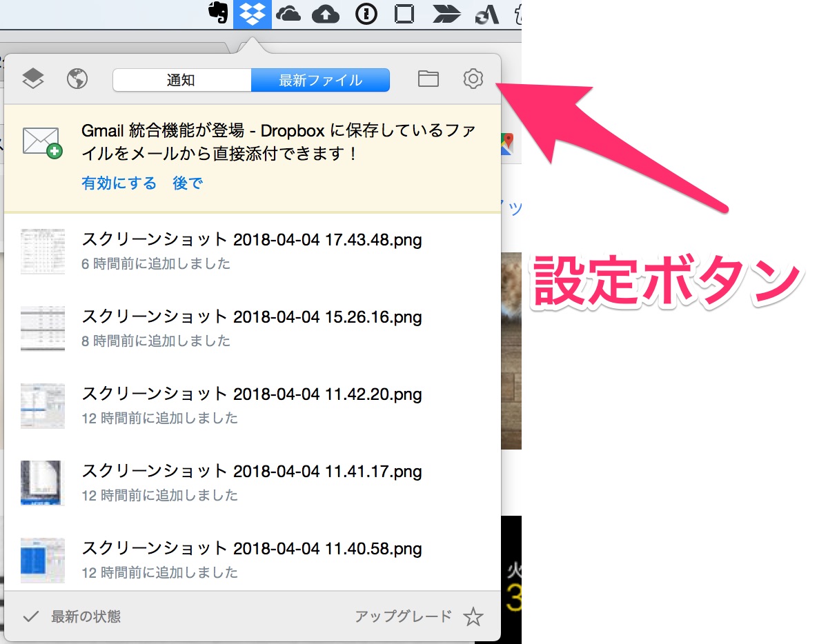Click the Dropbox menu bar icon
This screenshot has height=644, width=828.
point(253,13)
